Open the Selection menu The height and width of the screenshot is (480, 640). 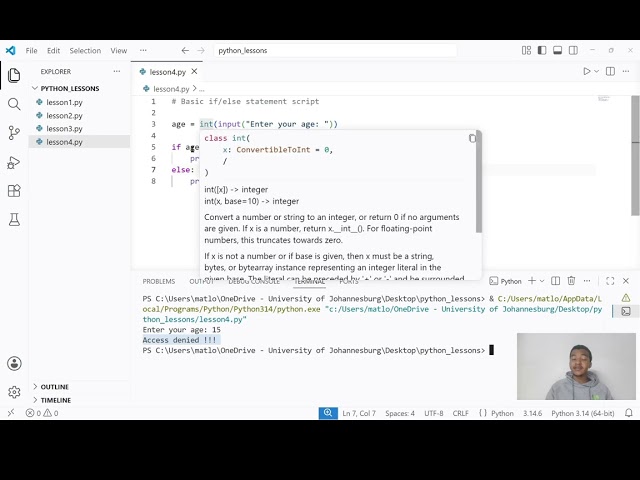coord(85,51)
